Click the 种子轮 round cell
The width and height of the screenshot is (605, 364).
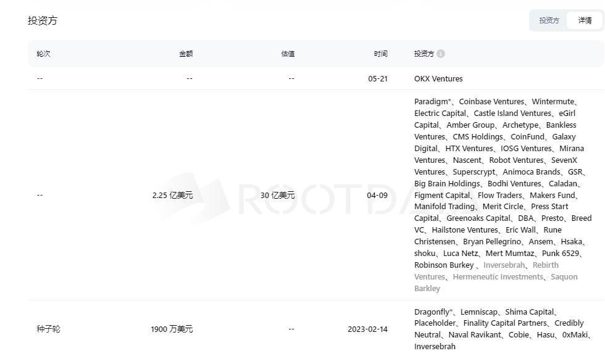(x=49, y=329)
